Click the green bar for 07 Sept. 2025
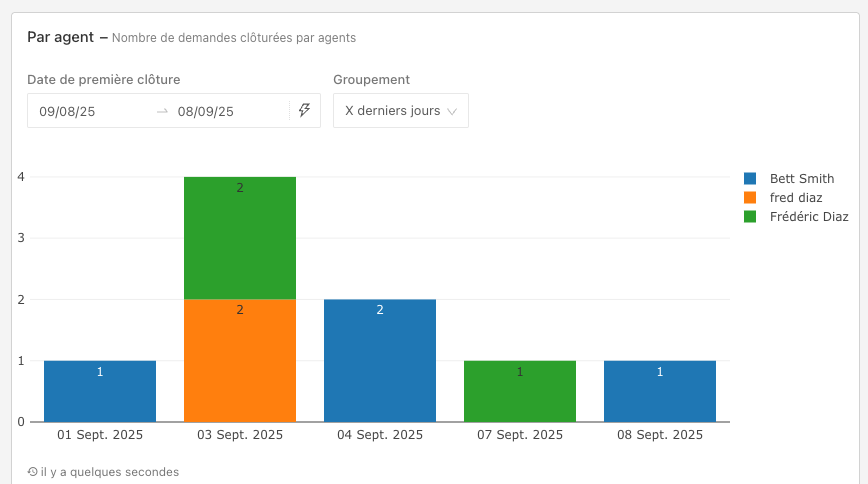This screenshot has height=484, width=868. click(520, 391)
